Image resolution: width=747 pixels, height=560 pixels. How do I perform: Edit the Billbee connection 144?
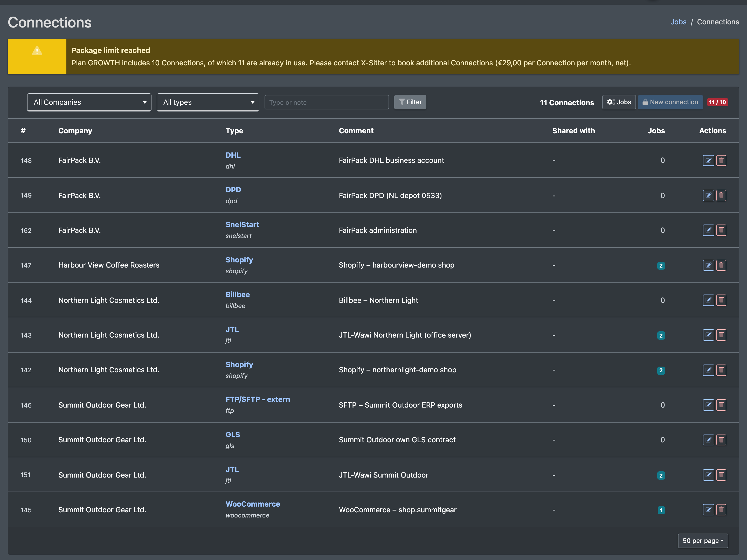coord(708,300)
